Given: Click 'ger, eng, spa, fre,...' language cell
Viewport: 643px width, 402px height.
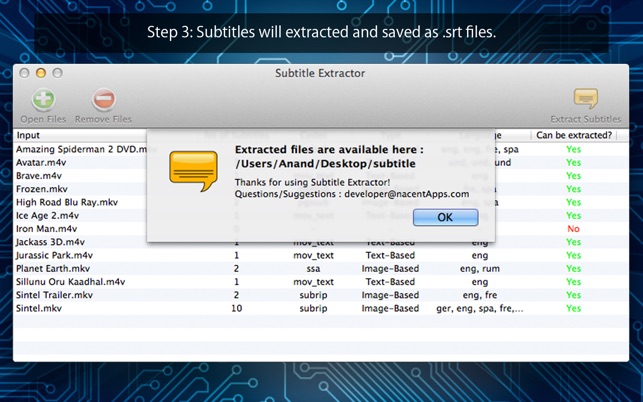Looking at the screenshot, I should (480, 308).
